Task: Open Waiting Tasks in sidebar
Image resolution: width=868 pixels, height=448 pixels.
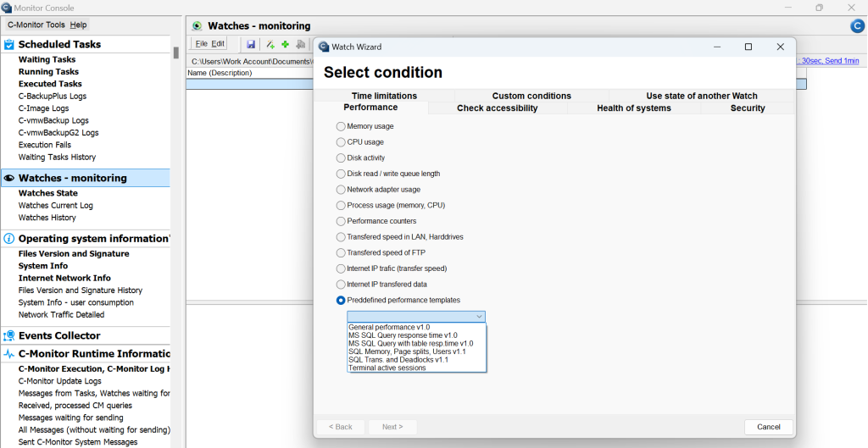Action: [47, 59]
